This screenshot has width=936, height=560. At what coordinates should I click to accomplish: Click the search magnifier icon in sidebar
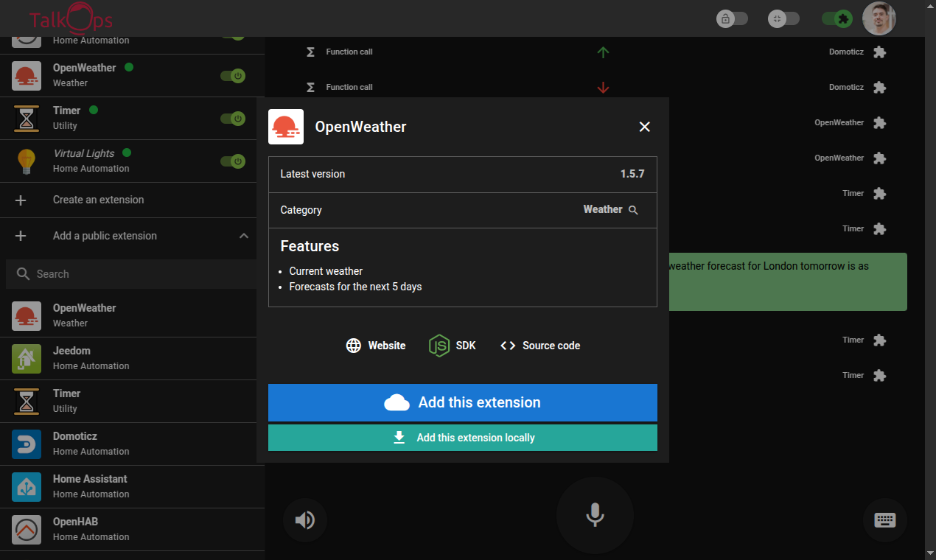pyautogui.click(x=24, y=273)
